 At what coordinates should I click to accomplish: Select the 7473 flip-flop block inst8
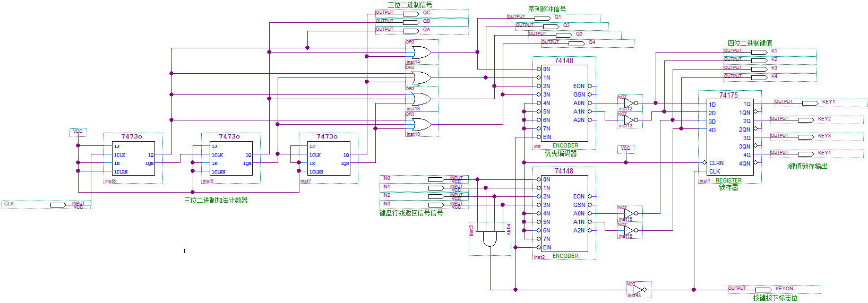(x=134, y=159)
